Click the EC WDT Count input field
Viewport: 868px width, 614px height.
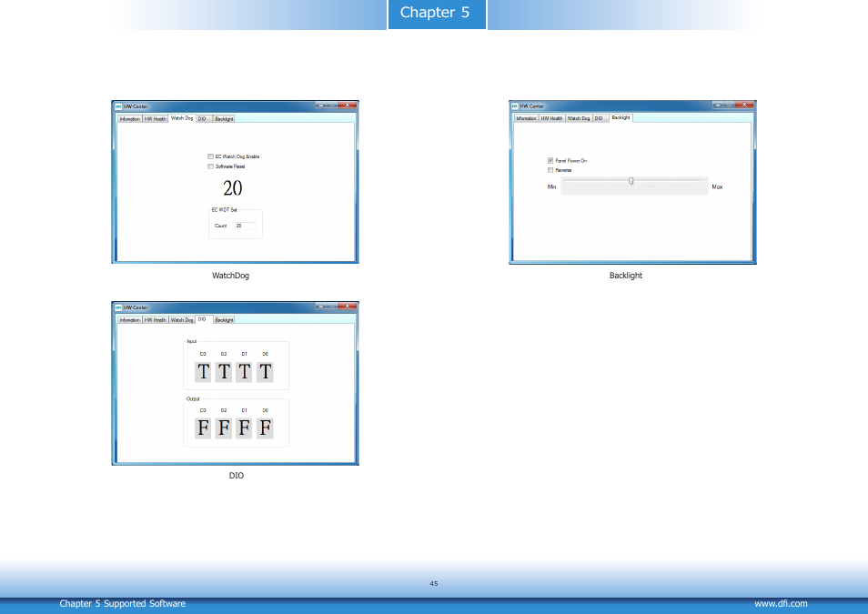pyautogui.click(x=246, y=226)
